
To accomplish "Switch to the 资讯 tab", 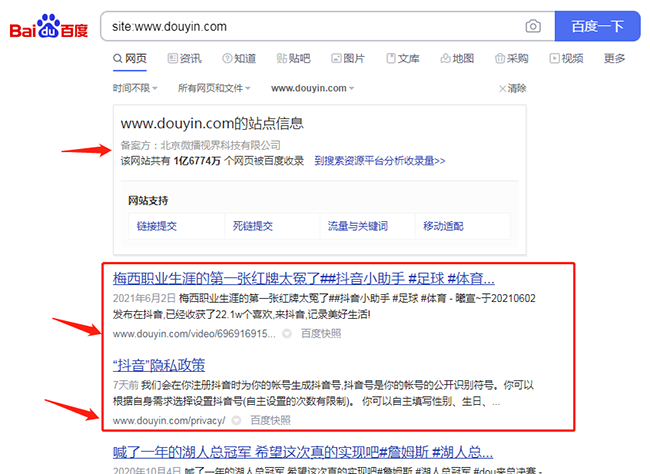I will pyautogui.click(x=184, y=58).
